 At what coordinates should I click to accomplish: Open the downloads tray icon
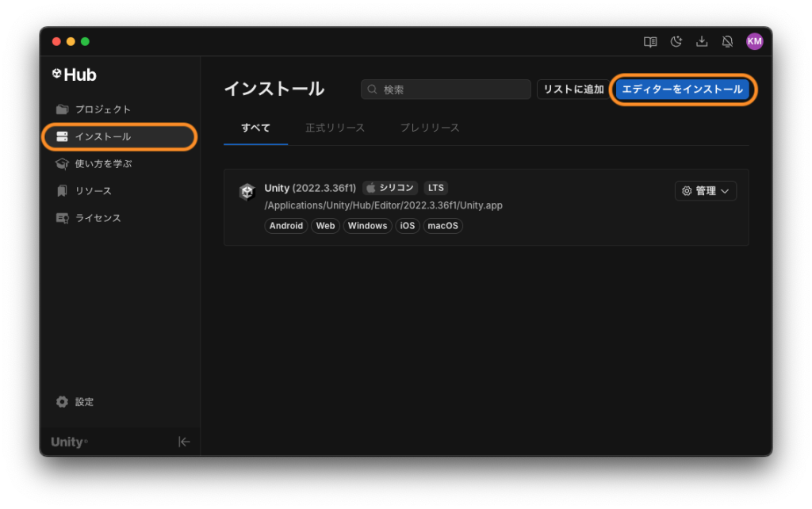(x=702, y=41)
